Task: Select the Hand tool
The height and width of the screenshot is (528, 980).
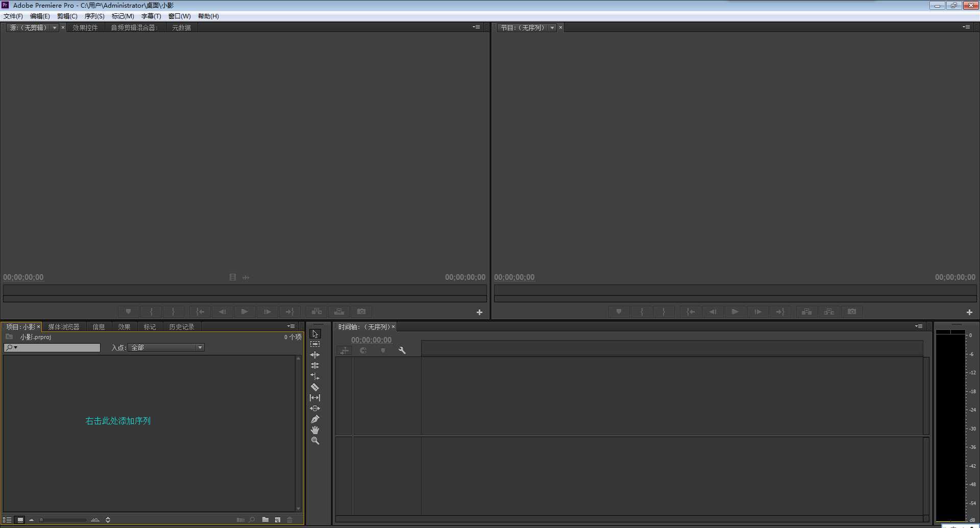Action: coord(315,430)
